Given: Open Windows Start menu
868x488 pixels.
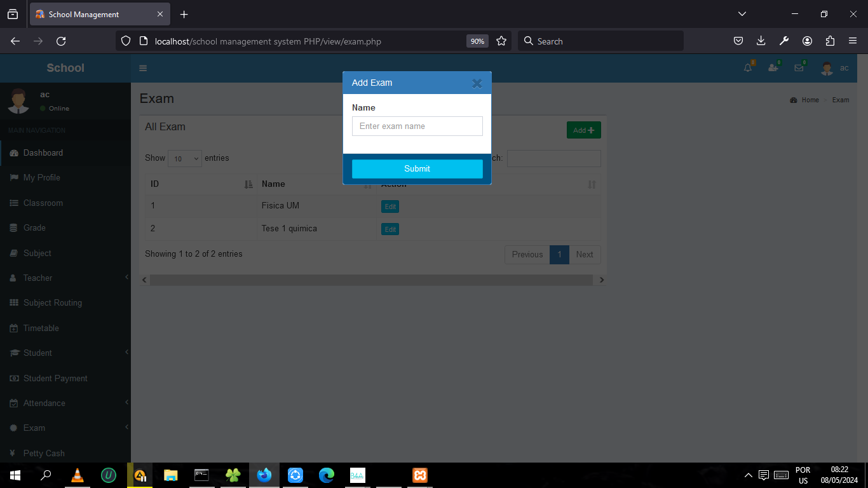Looking at the screenshot, I should pyautogui.click(x=15, y=475).
